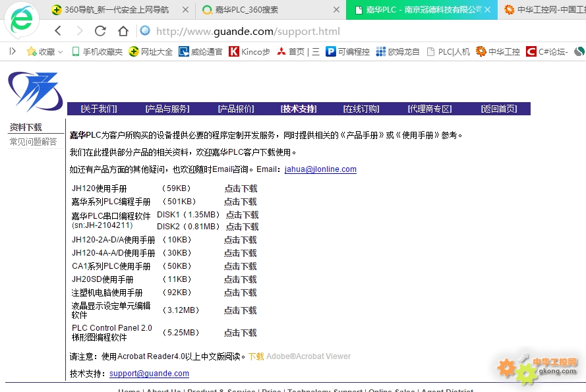The width and height of the screenshot is (586, 392).
Task: Download JH20SD使用手册 (11KB)
Action: [x=241, y=279]
